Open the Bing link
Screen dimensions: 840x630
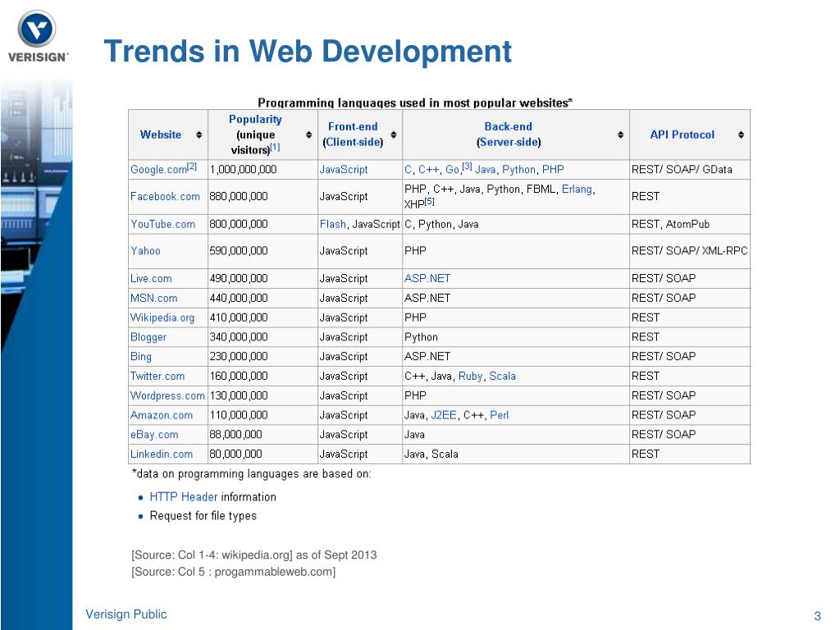(x=141, y=356)
